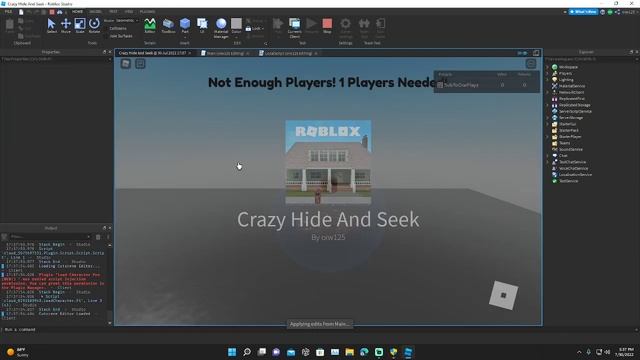
Task: Open the Part dropdown arrow
Action: click(x=185, y=37)
